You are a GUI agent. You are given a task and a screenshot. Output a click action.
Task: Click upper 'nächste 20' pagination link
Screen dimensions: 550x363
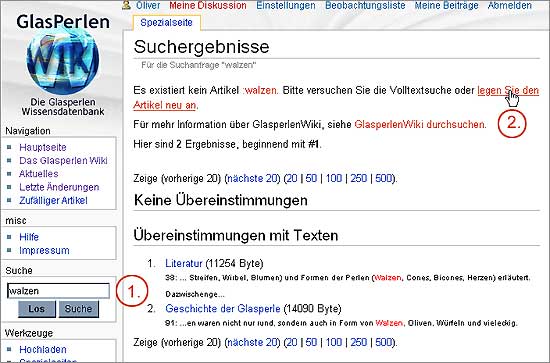252,179
